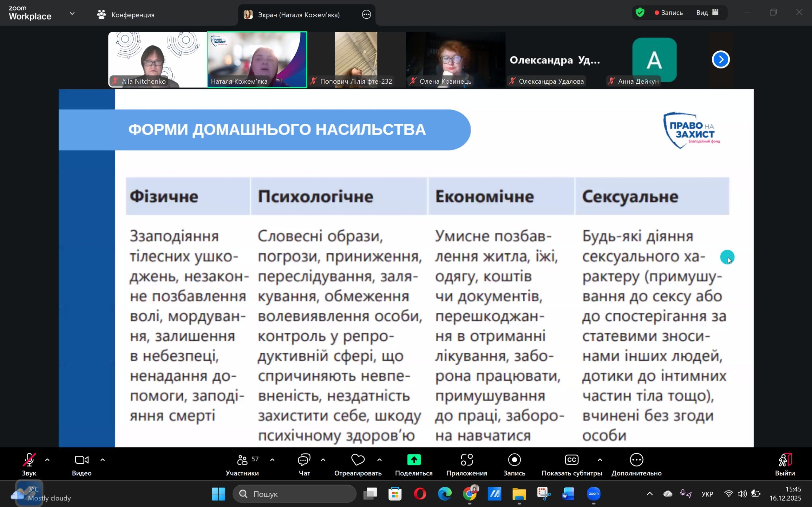The width and height of the screenshot is (812, 507).
Task: Click Show captions button
Action: click(x=572, y=464)
